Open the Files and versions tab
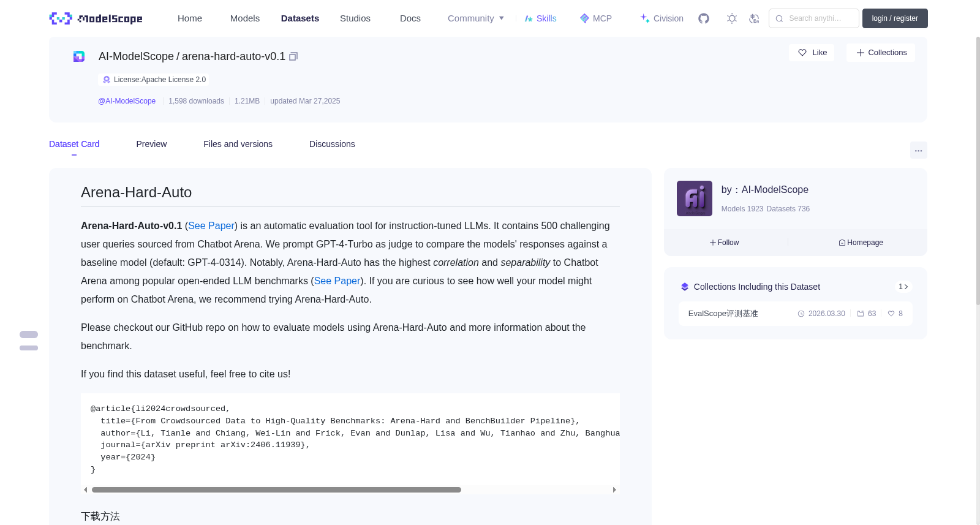Image resolution: width=980 pixels, height=525 pixels. click(x=238, y=144)
